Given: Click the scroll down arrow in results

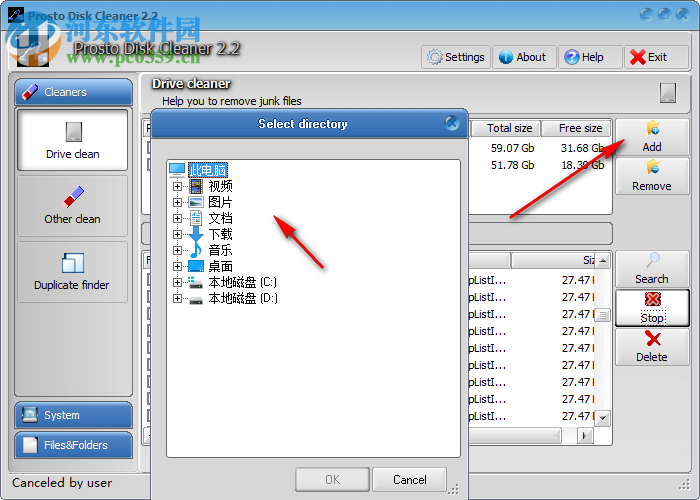Looking at the screenshot, I should coord(603,418).
